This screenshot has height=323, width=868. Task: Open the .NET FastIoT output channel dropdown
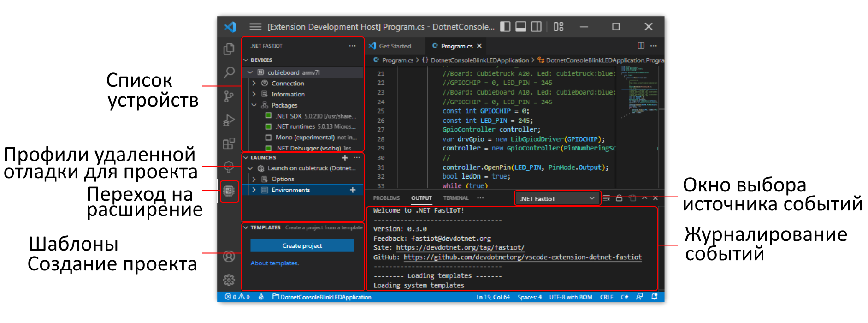(x=557, y=198)
